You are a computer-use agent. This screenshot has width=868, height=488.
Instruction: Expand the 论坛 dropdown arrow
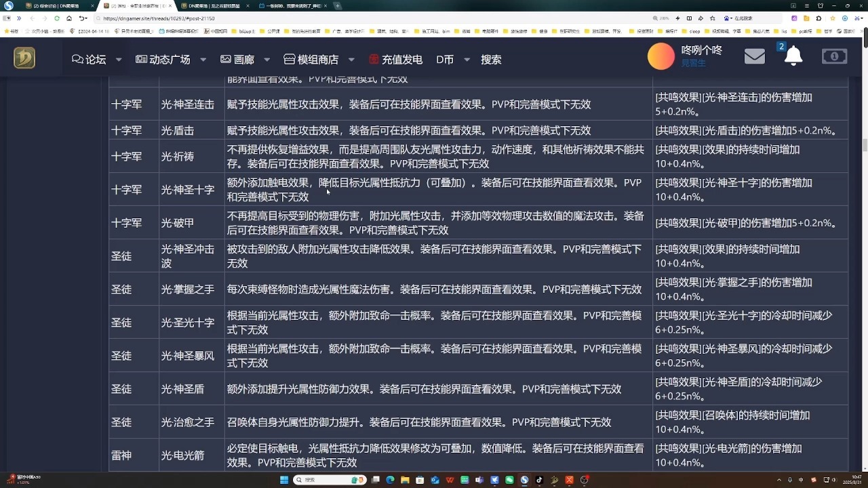(x=119, y=60)
